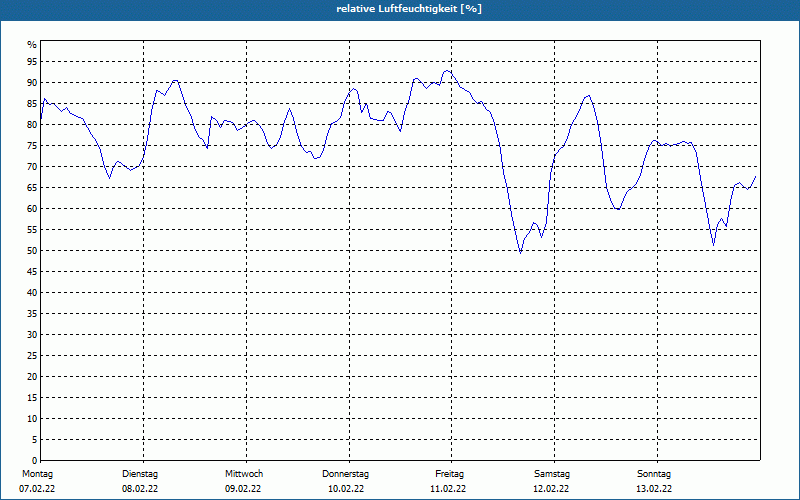The height and width of the screenshot is (500, 800).
Task: Click the 'Montag' day label
Action: point(37,474)
